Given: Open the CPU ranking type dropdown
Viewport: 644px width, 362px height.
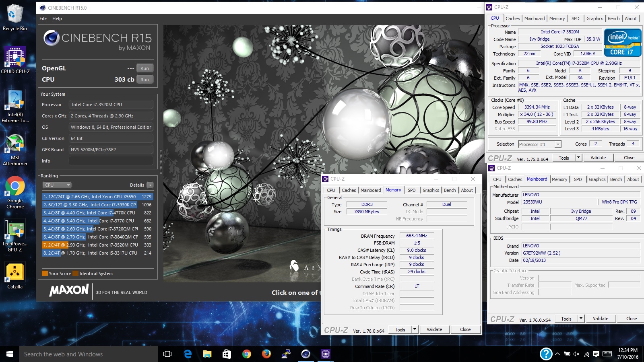Looking at the screenshot, I should [x=57, y=185].
